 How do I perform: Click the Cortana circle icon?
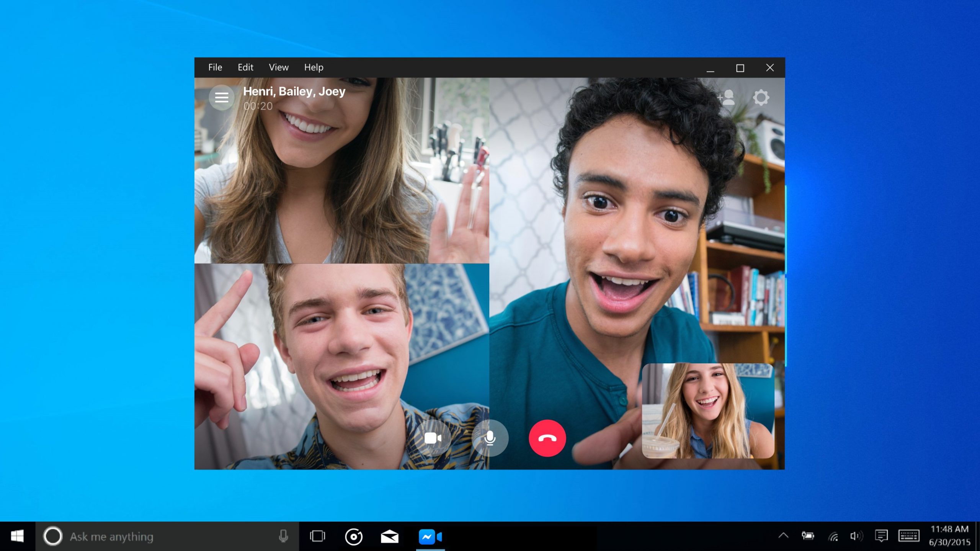pyautogui.click(x=53, y=536)
